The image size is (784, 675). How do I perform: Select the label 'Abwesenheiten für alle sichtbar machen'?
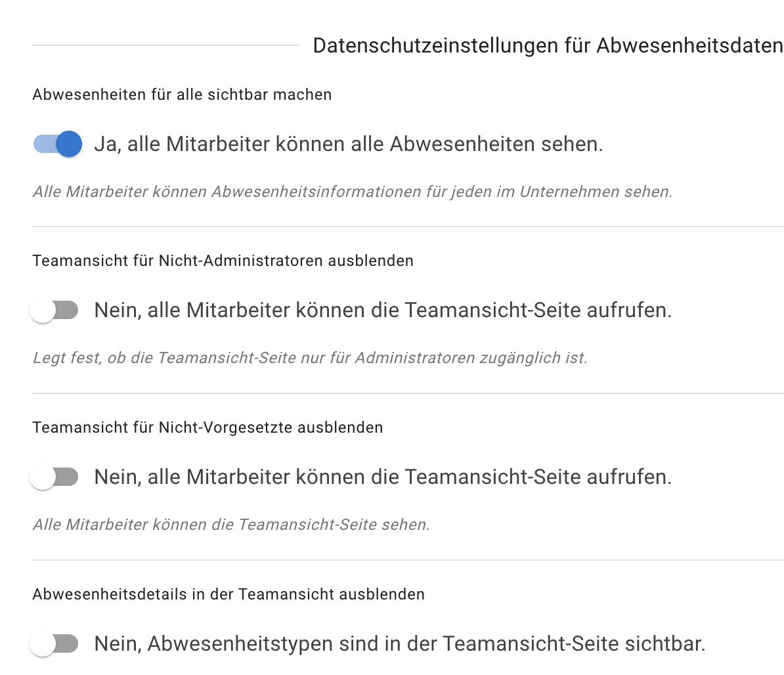pos(182,95)
